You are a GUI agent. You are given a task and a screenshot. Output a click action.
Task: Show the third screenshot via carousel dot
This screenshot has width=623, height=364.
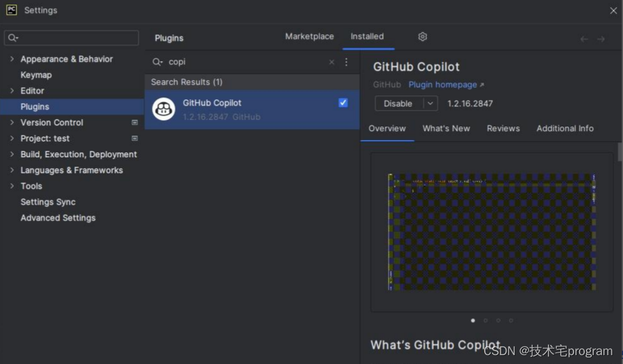tap(498, 320)
